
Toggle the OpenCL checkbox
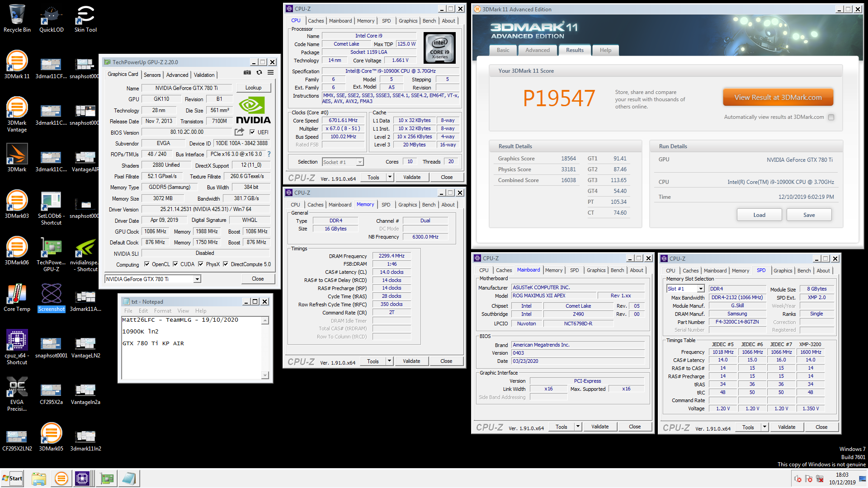tap(146, 264)
